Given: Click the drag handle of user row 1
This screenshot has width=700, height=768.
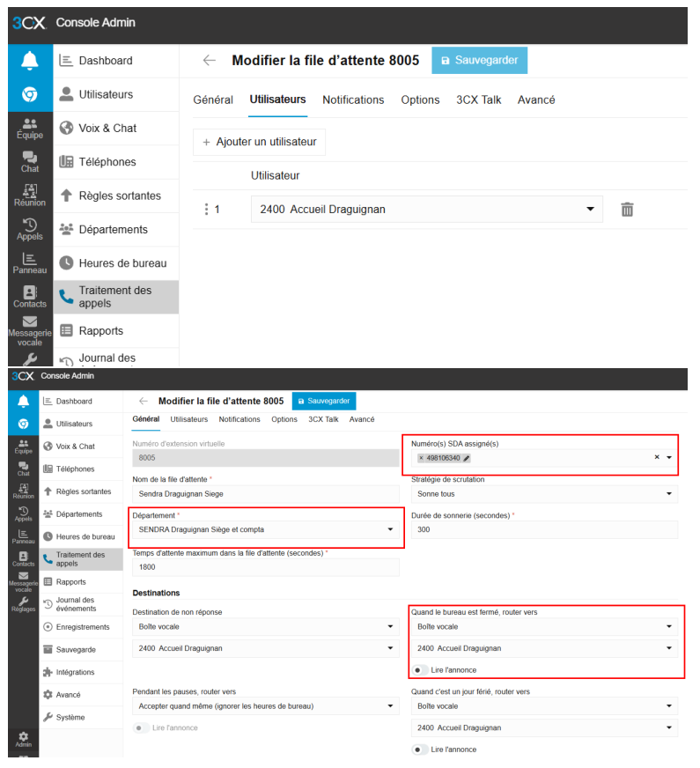Looking at the screenshot, I should coord(206,210).
